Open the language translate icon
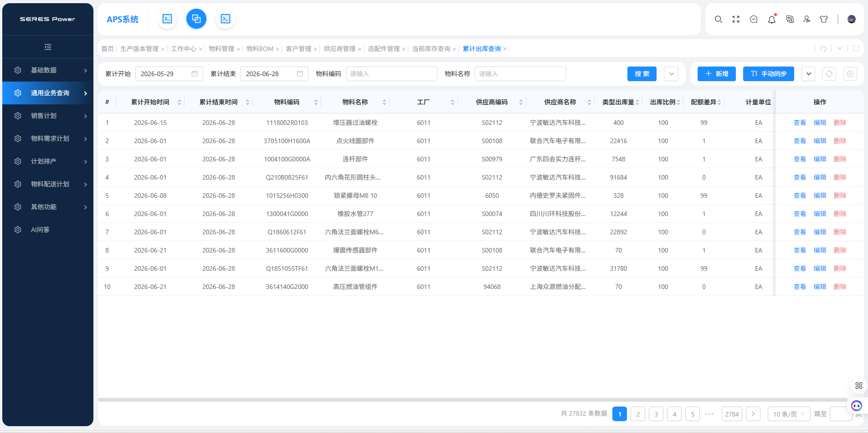Screen dimensions: 868x433 click(x=790, y=19)
